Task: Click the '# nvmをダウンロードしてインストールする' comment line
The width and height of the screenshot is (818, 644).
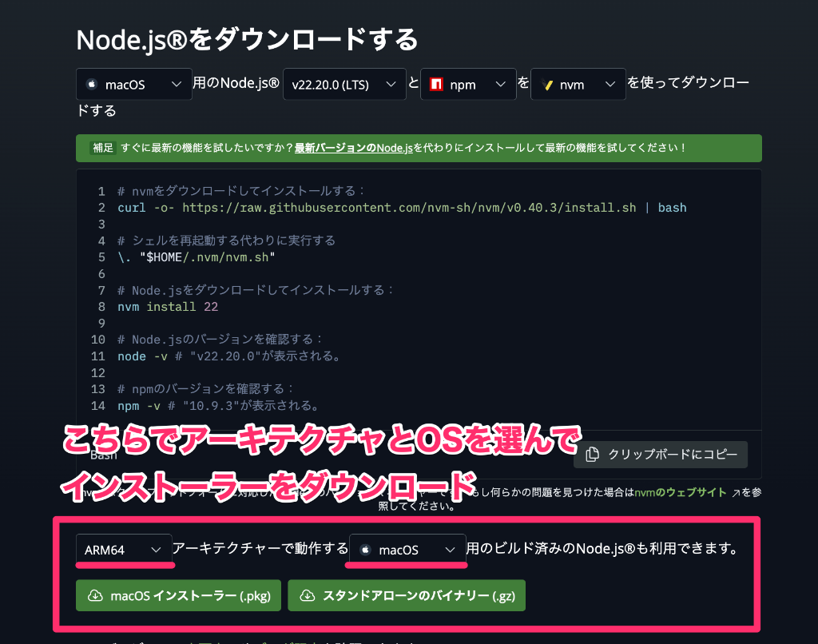Action: [x=241, y=191]
